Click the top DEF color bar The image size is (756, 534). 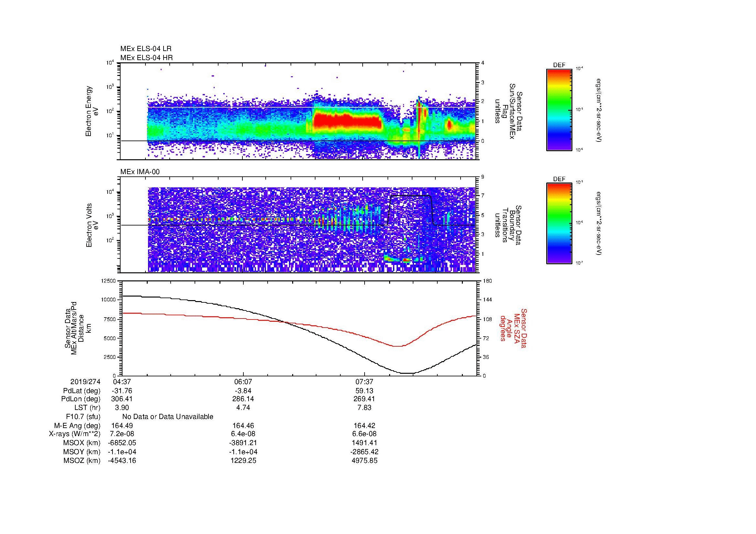[559, 110]
